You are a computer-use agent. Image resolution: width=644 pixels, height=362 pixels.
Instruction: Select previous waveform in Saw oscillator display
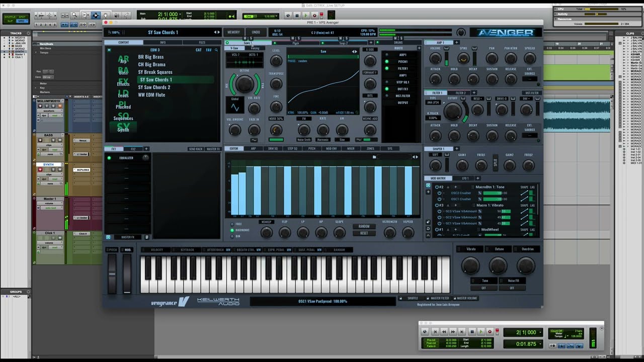354,51
